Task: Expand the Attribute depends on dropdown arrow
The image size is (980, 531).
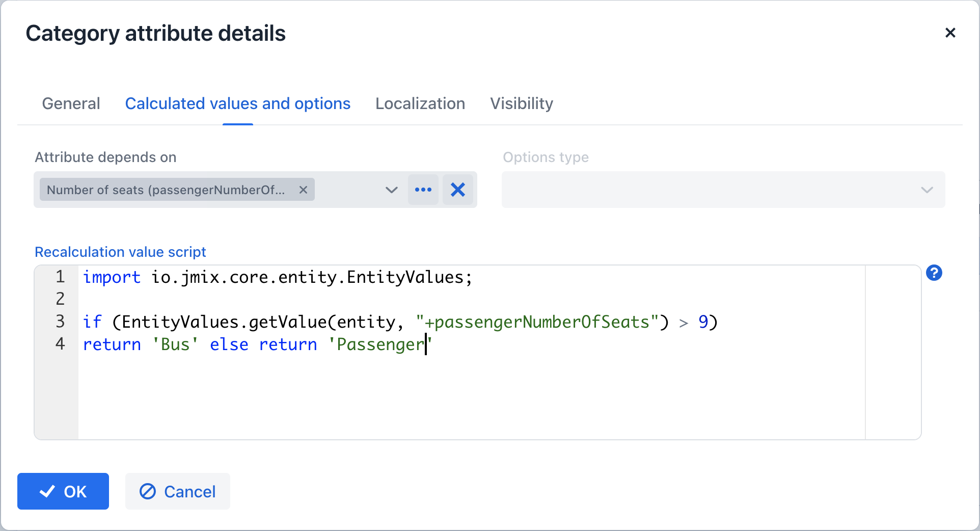Action: pos(391,190)
